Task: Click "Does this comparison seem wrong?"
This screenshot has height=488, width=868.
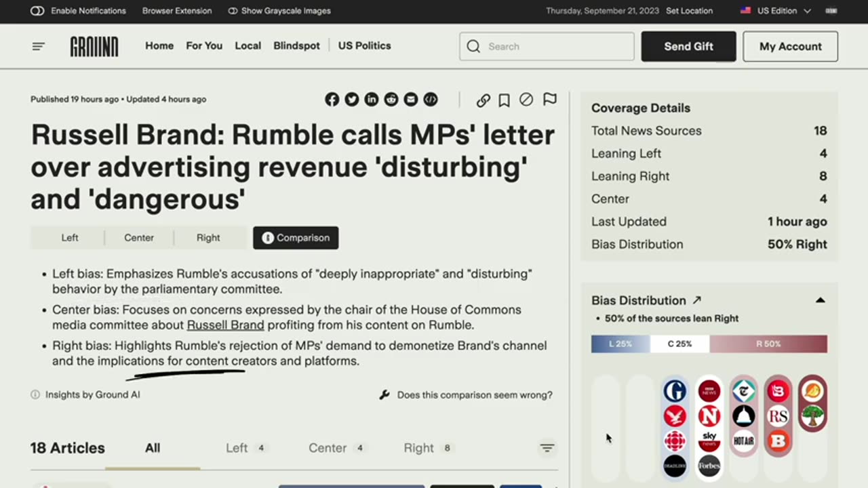Action: 475,394
